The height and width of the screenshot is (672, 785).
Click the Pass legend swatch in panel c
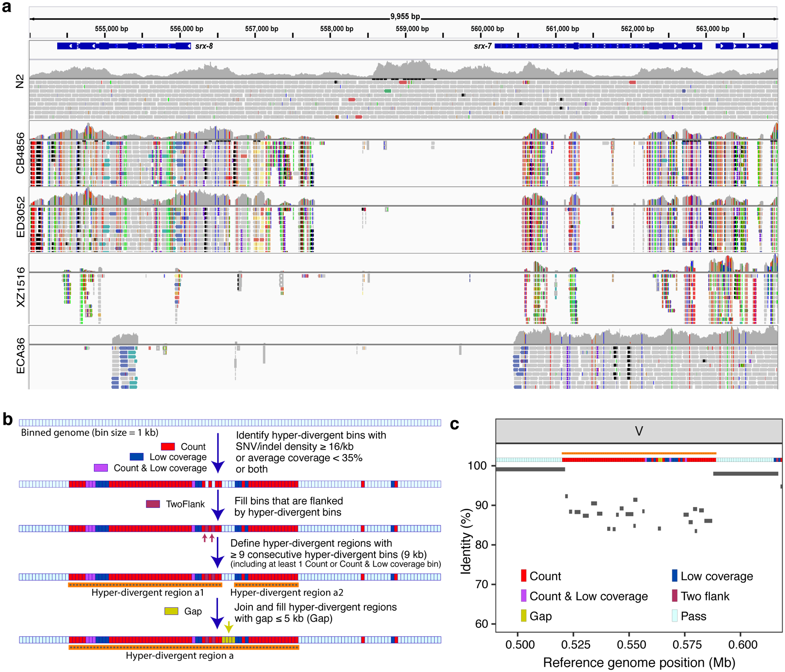pos(675,616)
